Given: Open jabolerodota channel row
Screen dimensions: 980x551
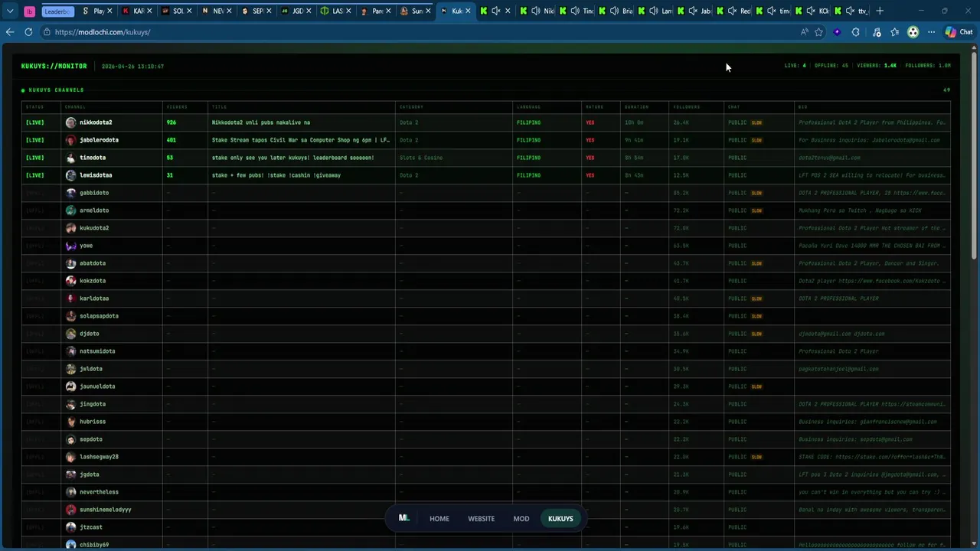Looking at the screenshot, I should (x=486, y=140).
